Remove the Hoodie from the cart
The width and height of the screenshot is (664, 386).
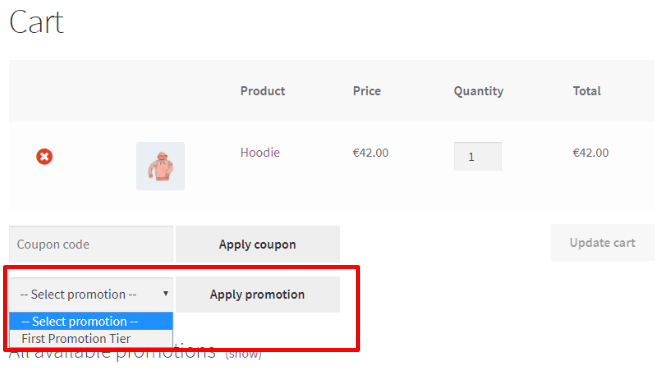point(44,157)
